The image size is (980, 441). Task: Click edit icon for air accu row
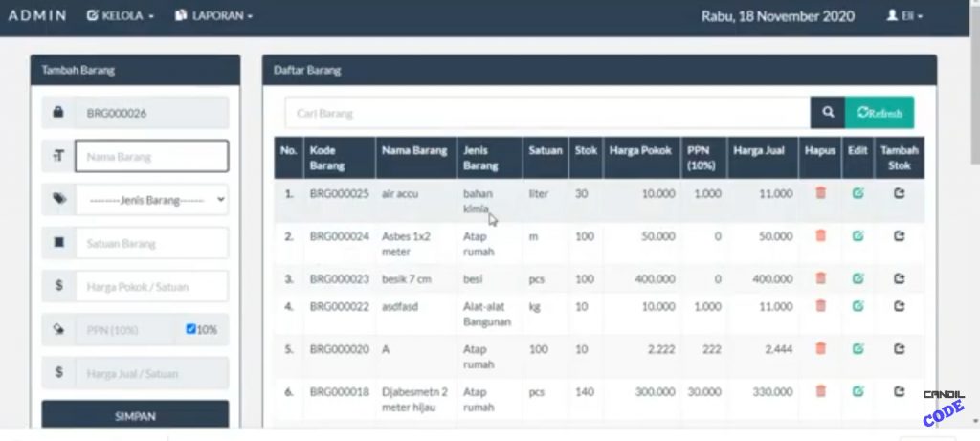pos(858,193)
